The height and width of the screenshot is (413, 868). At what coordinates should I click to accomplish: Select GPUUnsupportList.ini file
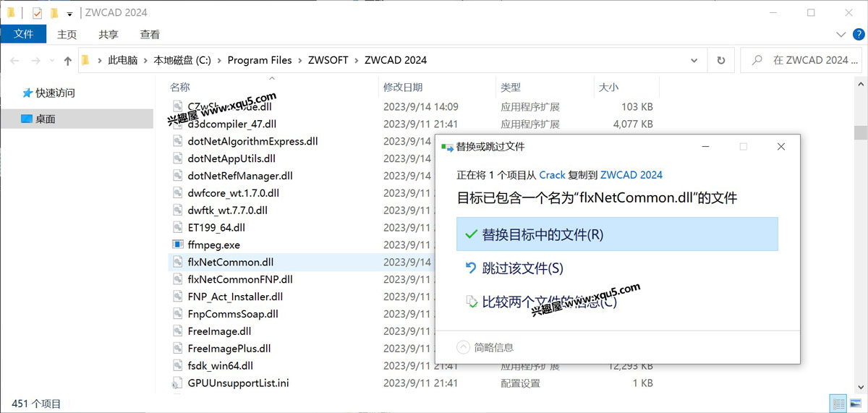click(x=238, y=383)
